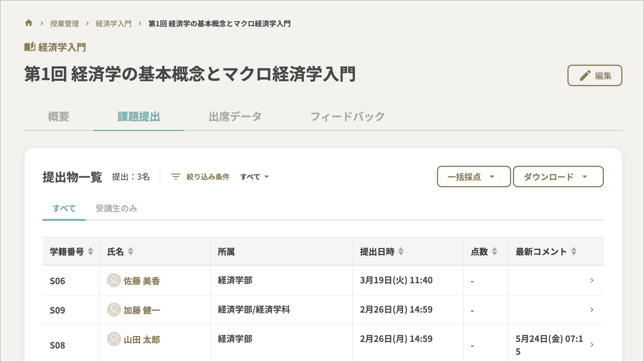Open student 山田 太郎 name link
Viewport: 644px width, 362px height.
(x=142, y=340)
